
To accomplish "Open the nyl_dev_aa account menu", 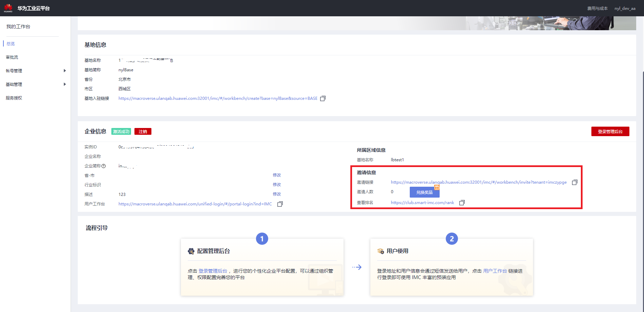I will pyautogui.click(x=625, y=8).
